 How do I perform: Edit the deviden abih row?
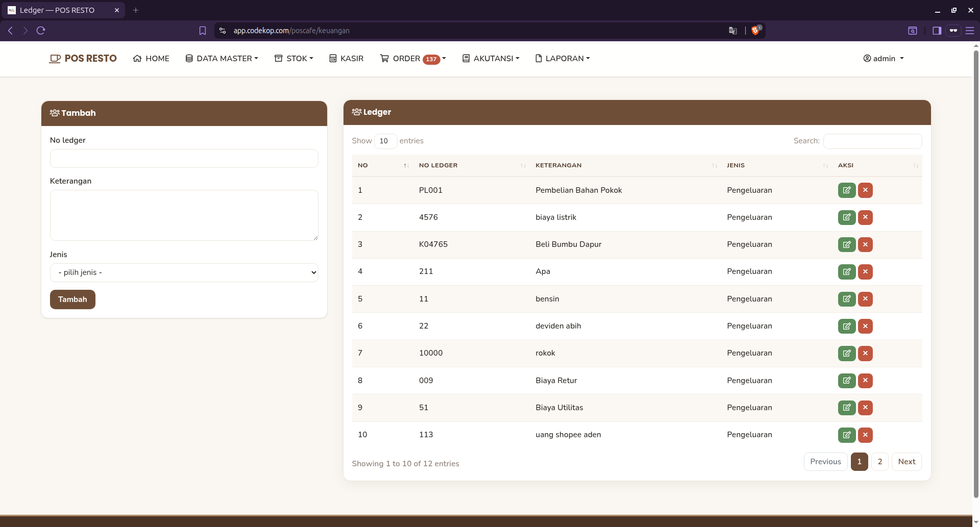click(846, 326)
